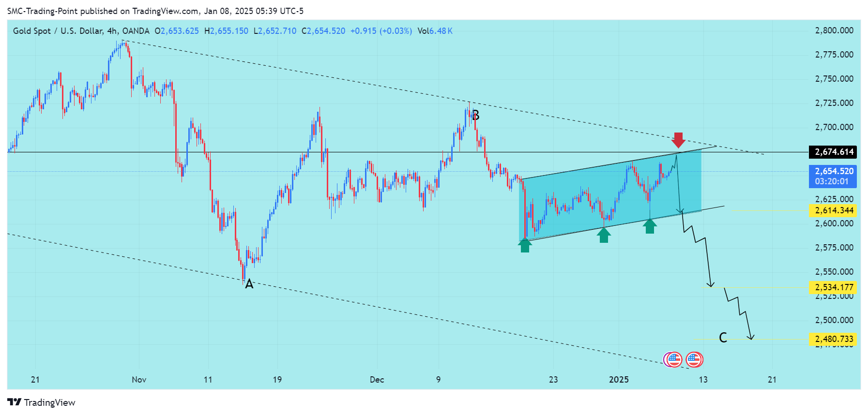868x415 pixels.
Task: Click the 2025 label on the time axis
Action: point(619,380)
